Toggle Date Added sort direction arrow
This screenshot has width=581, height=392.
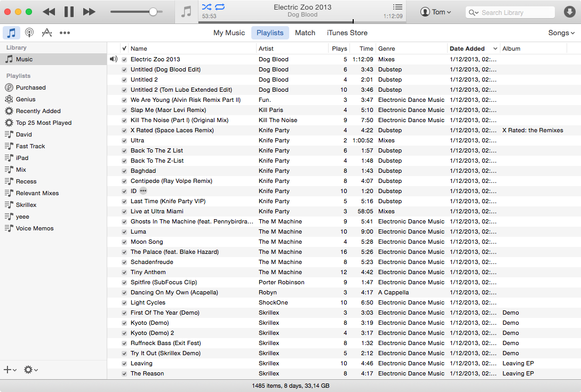tap(495, 49)
